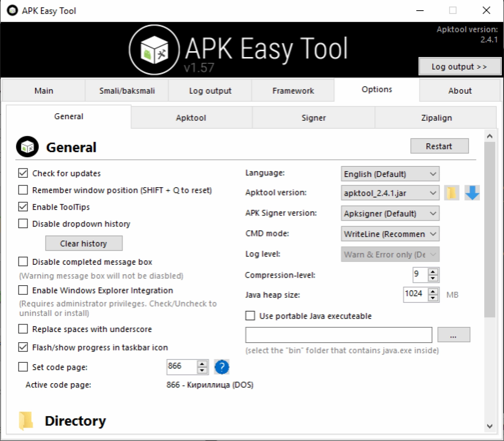Increase code page value up arrow
The image size is (504, 441).
(202, 364)
